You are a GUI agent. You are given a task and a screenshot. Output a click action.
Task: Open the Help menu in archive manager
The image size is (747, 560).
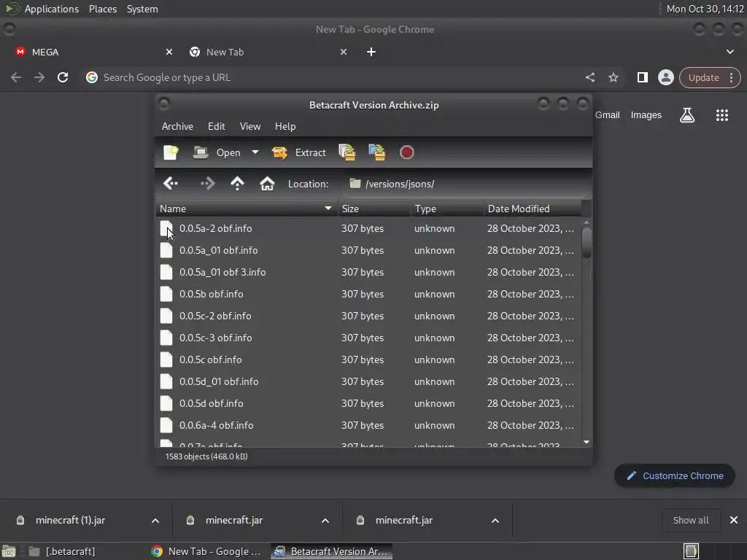point(285,126)
